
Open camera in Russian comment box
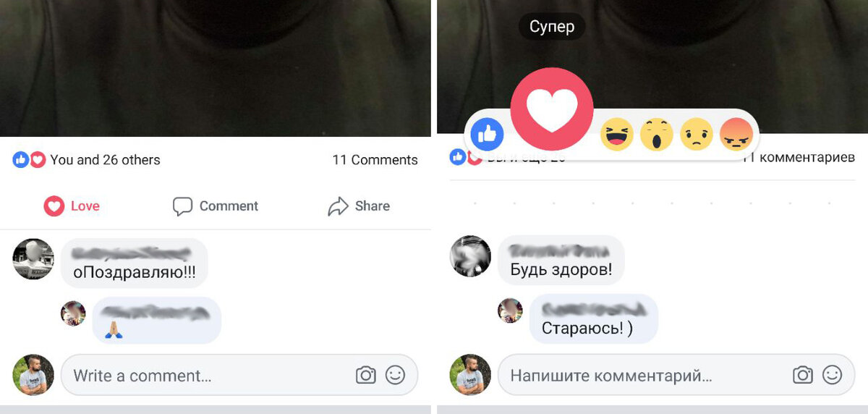pos(803,375)
